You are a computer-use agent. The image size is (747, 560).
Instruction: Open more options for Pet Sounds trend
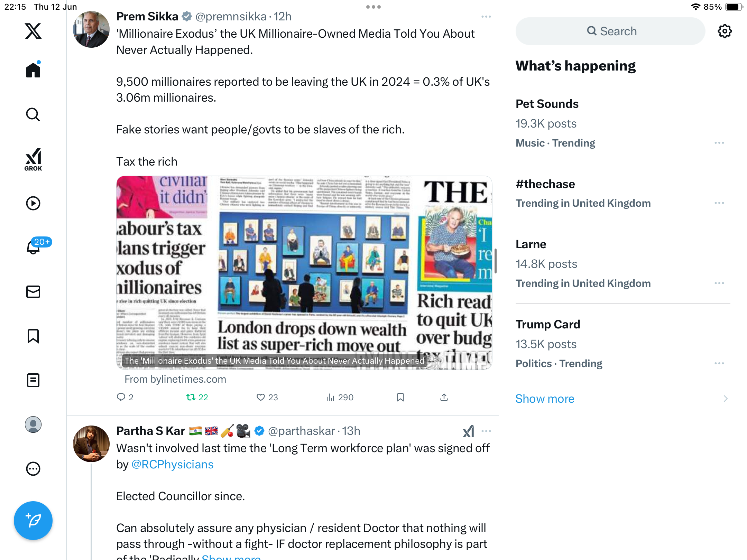(x=719, y=143)
